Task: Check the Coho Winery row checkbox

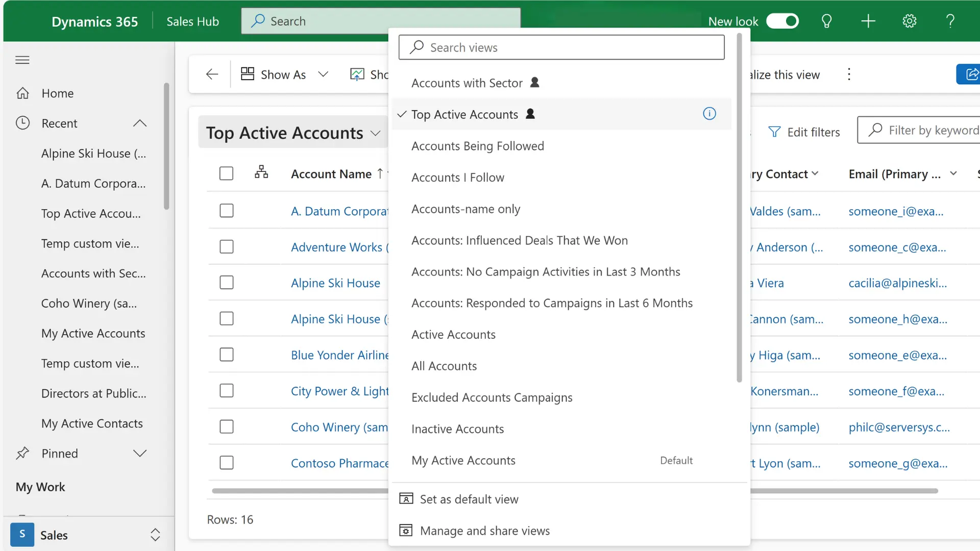Action: click(226, 427)
